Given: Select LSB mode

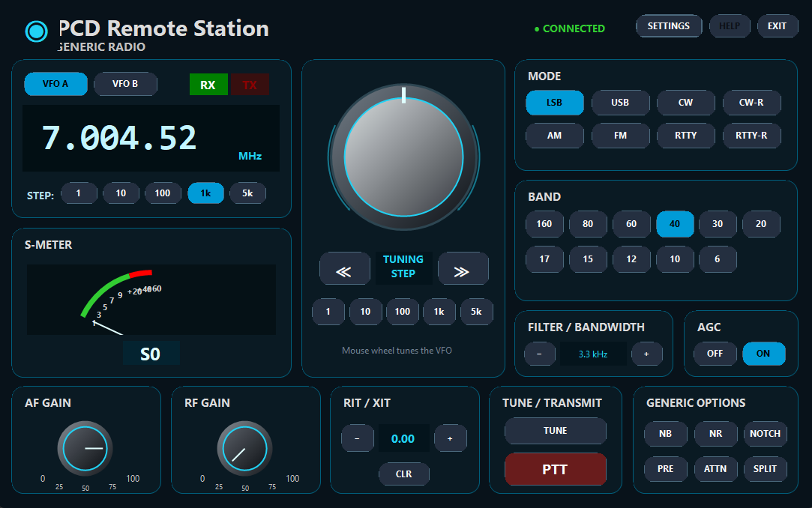Looking at the screenshot, I should click(555, 103).
